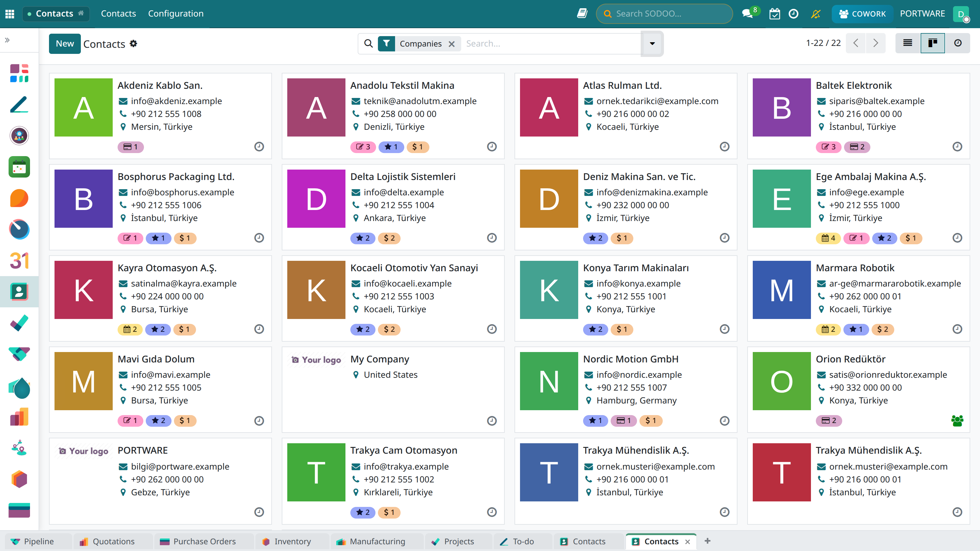980x551 pixels.
Task: Click Ege Ambalaj Makina green avatar
Action: [782, 199]
